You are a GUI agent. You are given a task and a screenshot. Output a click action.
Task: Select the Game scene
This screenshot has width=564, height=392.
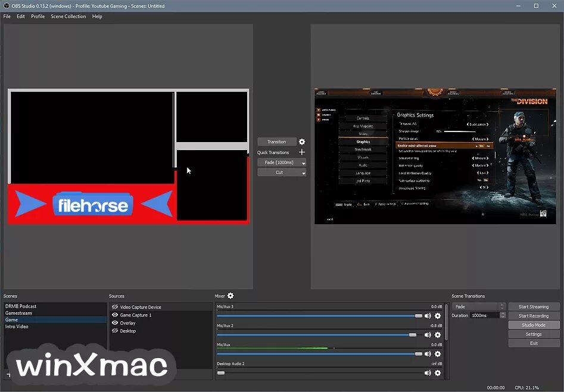point(55,319)
